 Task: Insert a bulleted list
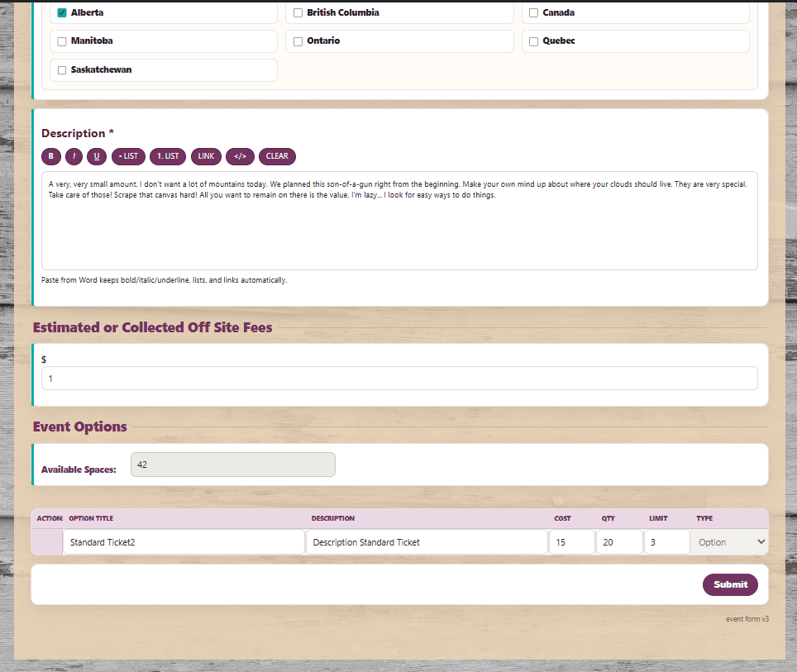coord(128,156)
